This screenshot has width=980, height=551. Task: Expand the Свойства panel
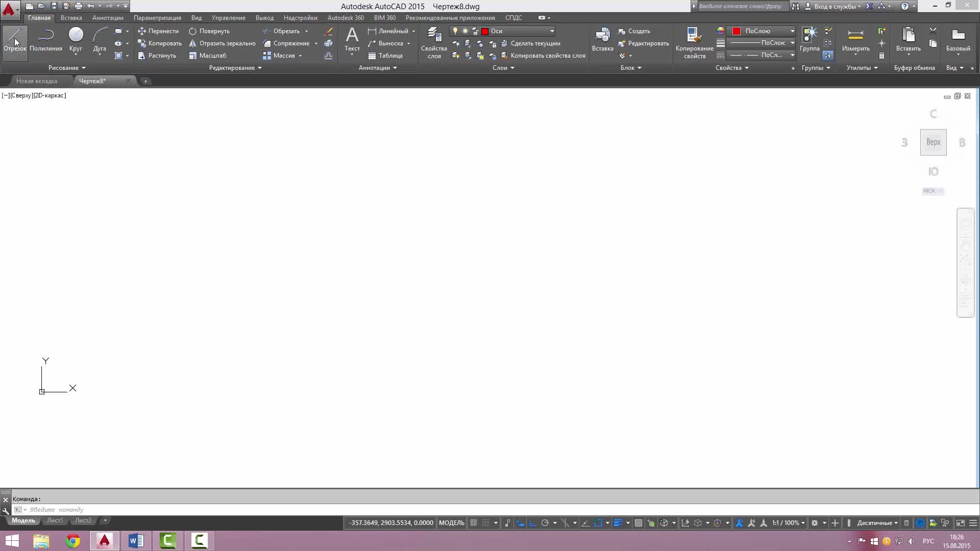tap(732, 68)
